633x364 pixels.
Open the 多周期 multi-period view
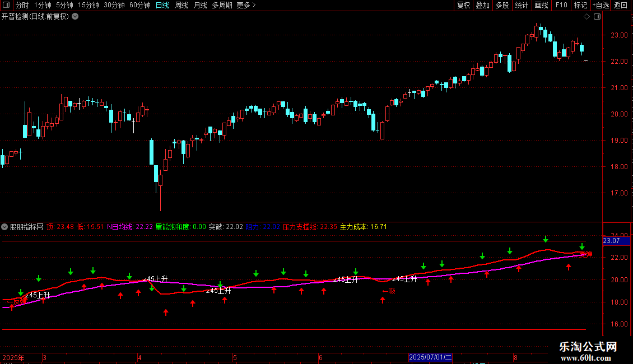pyautogui.click(x=222, y=5)
